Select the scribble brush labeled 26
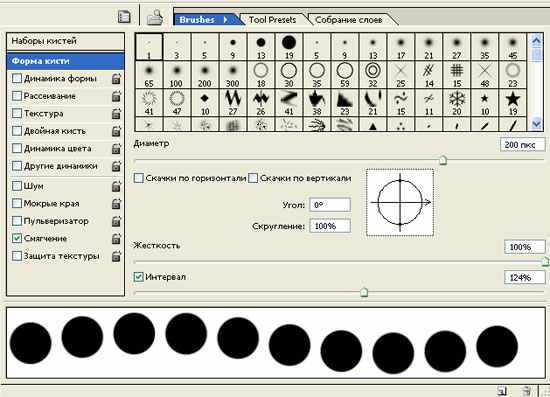 [x=261, y=103]
